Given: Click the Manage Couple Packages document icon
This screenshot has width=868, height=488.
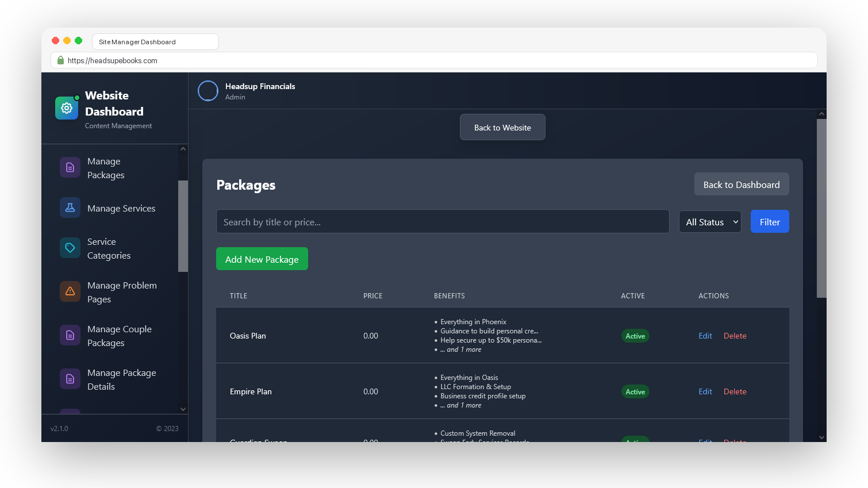Looking at the screenshot, I should pos(70,335).
